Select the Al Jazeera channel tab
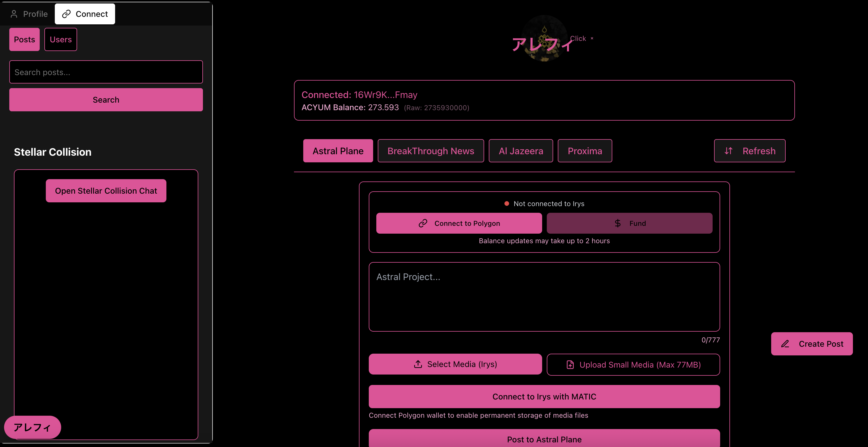868x447 pixels. tap(521, 150)
